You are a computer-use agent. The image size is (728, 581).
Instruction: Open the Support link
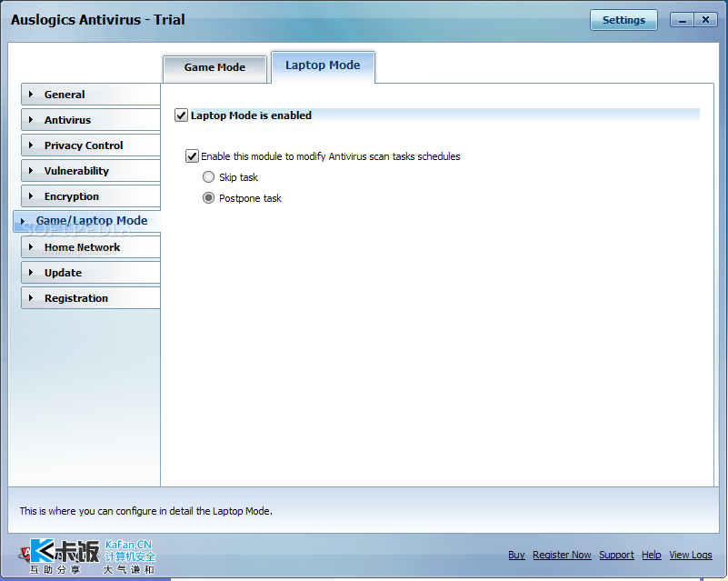[616, 555]
